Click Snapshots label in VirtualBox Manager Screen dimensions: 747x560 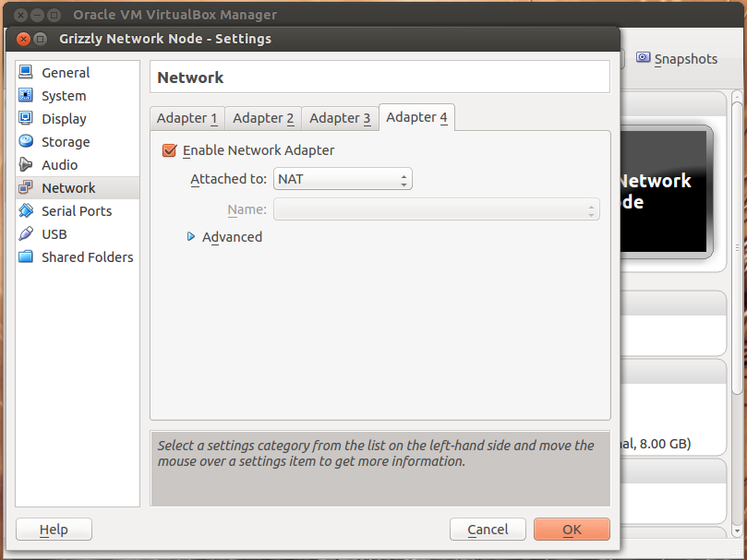[686, 59]
